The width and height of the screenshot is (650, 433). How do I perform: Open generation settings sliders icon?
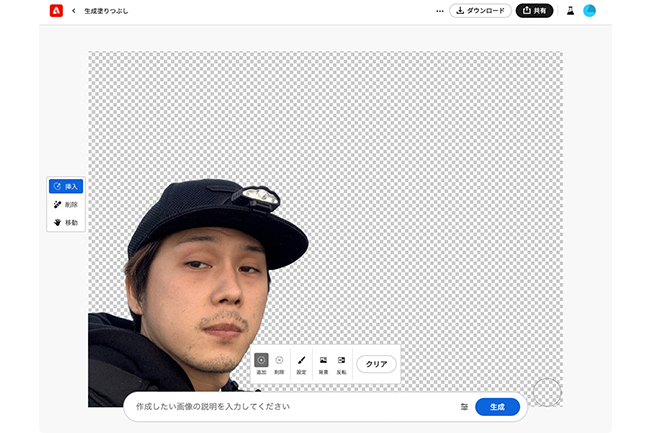(464, 407)
